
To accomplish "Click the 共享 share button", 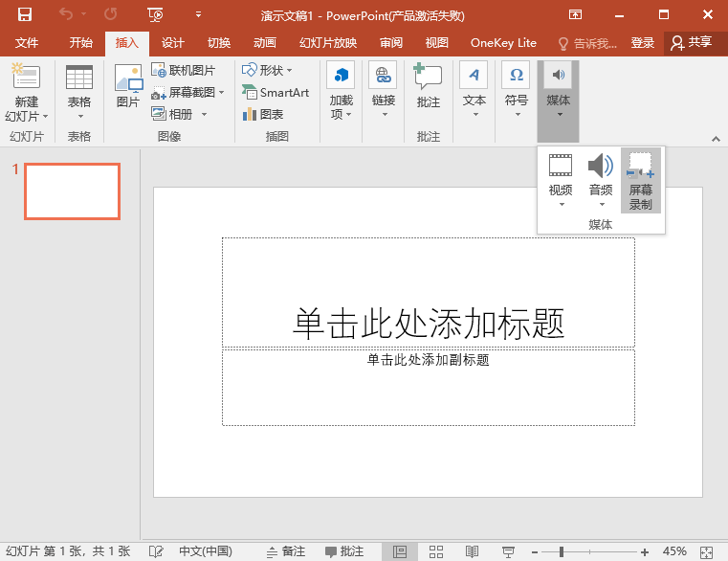I will click(x=692, y=43).
